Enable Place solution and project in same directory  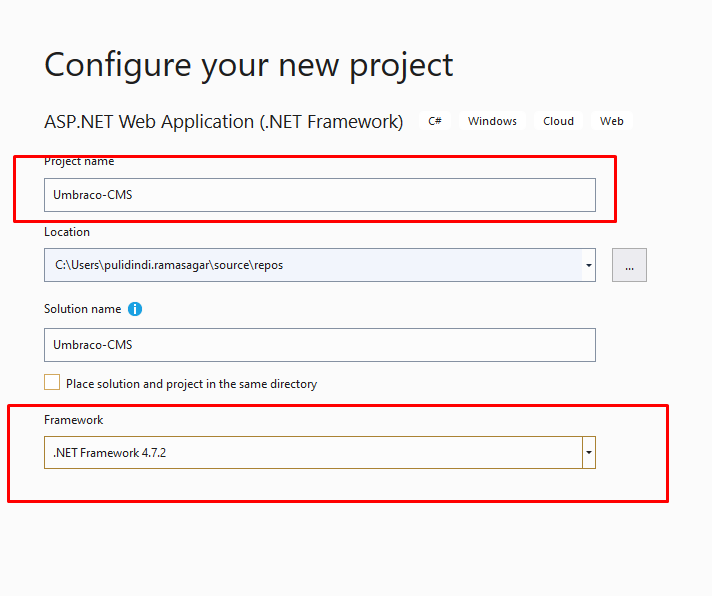[x=52, y=382]
